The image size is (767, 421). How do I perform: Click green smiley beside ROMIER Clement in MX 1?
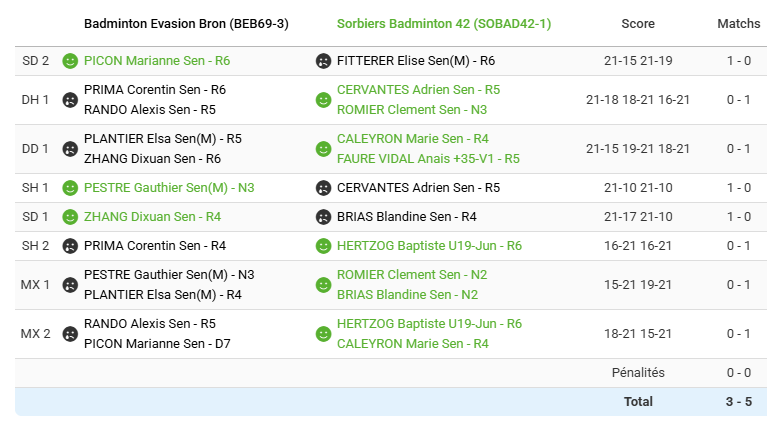tap(323, 285)
